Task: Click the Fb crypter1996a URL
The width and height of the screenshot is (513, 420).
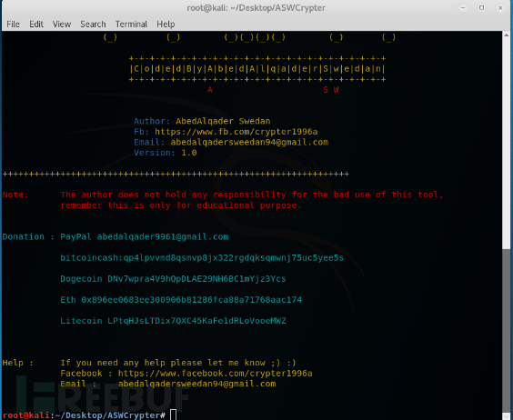Action: tap(236, 132)
